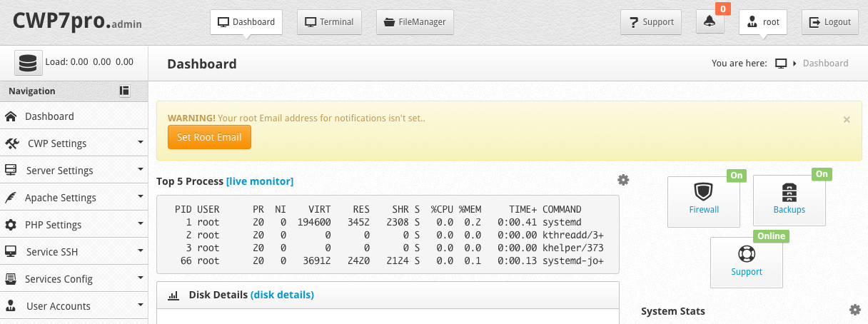Dismiss the root email warning
Screen dimensions: 868x324
click(x=847, y=120)
